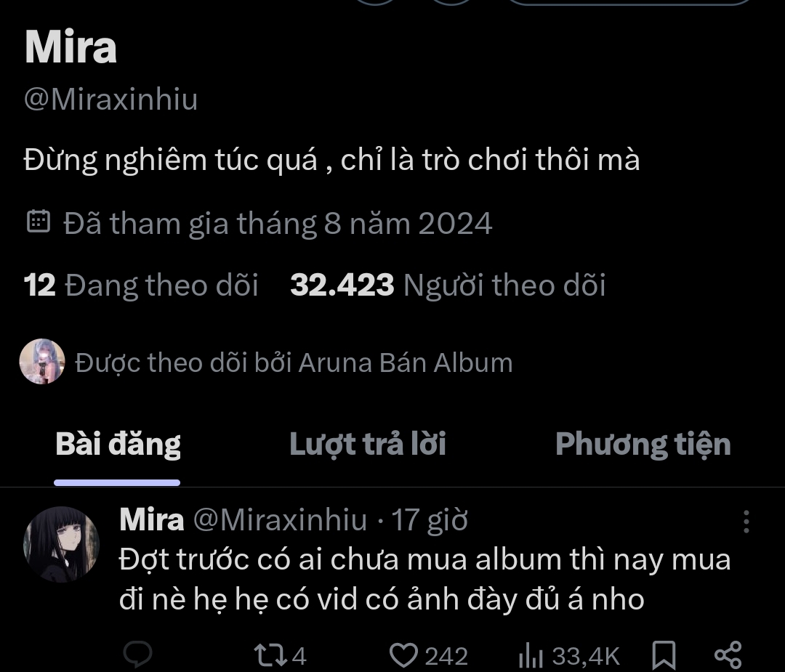The width and height of the screenshot is (785, 672).
Task: Click the calendar icon beside the join date
Action: (38, 222)
